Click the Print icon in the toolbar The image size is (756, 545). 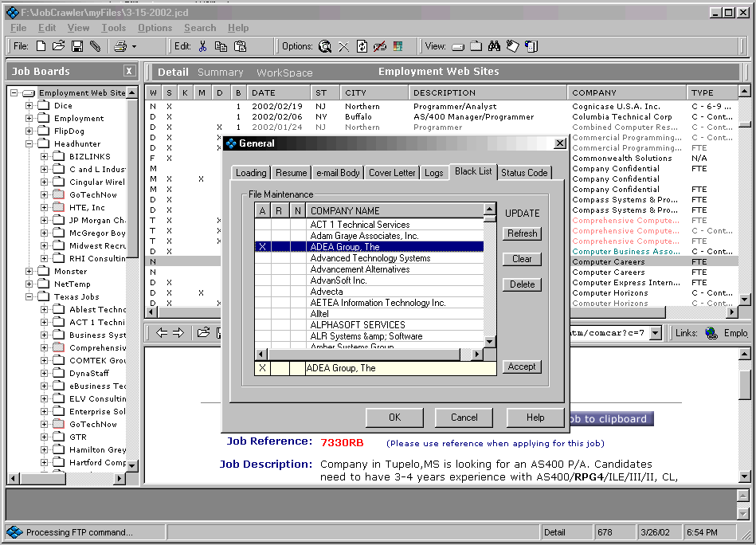120,46
